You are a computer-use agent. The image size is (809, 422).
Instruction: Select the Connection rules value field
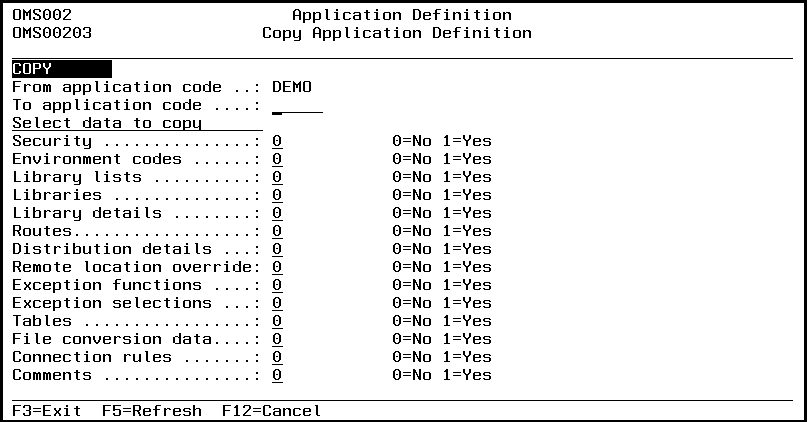point(277,357)
